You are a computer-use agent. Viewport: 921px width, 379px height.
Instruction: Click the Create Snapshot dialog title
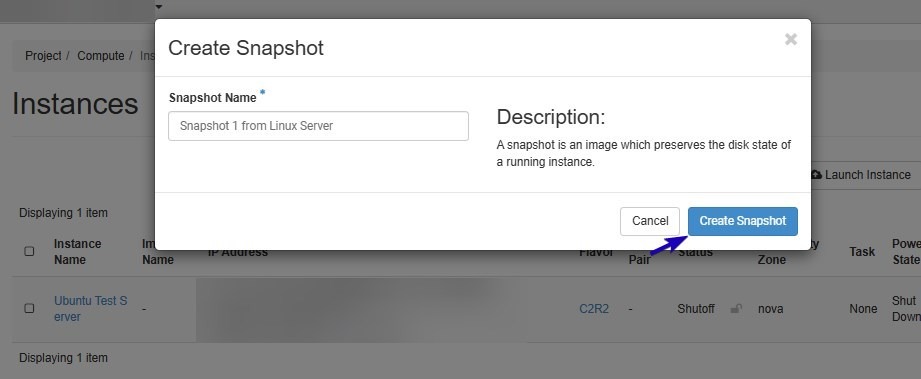(x=246, y=48)
